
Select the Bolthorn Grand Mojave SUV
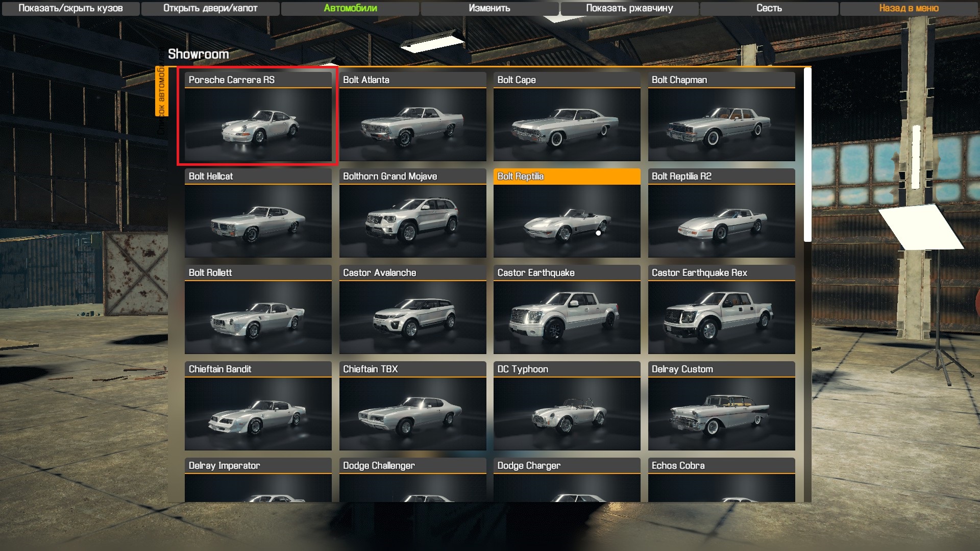412,213
